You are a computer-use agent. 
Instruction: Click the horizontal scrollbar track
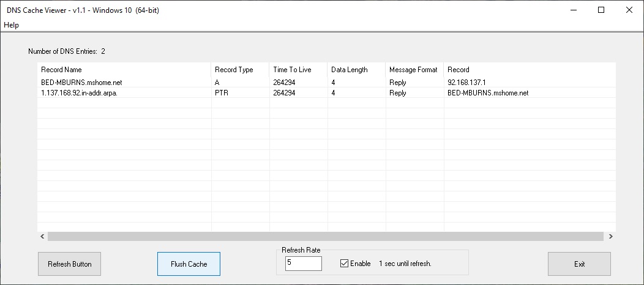[325, 236]
